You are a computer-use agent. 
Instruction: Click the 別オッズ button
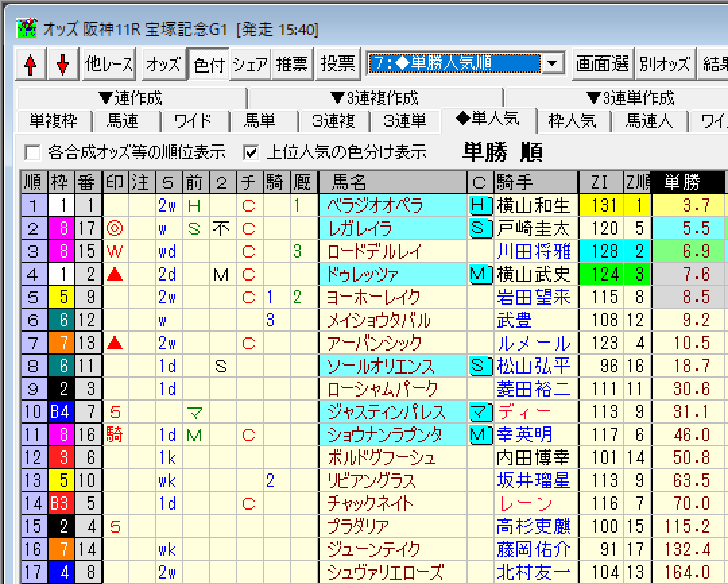665,63
